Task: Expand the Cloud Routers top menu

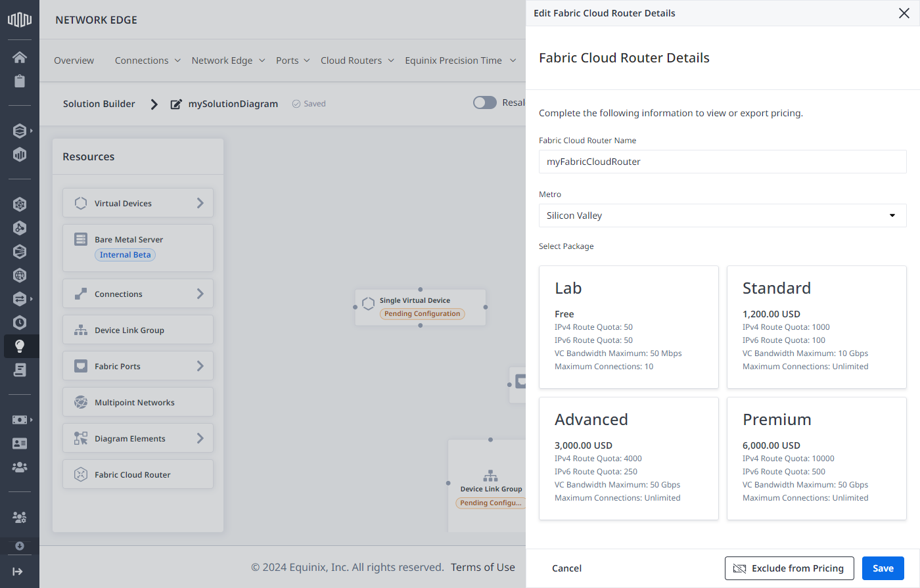Action: click(x=357, y=60)
